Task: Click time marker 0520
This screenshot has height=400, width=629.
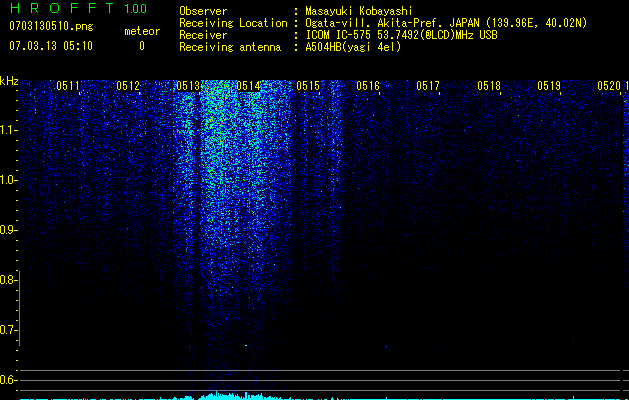Action: [x=609, y=86]
